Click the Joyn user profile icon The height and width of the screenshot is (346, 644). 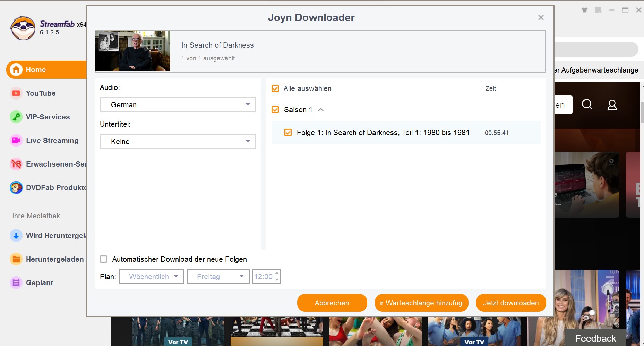click(612, 105)
